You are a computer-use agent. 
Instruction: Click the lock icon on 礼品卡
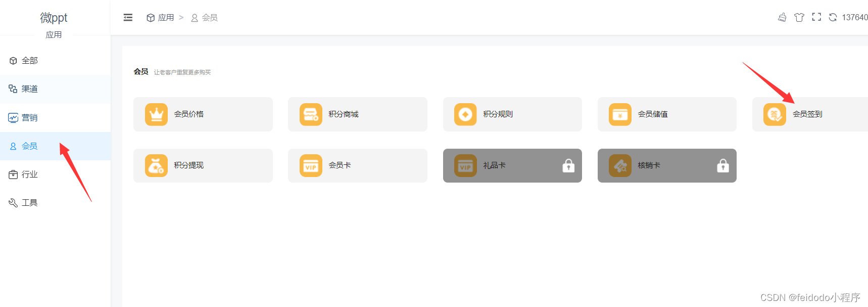pos(568,165)
